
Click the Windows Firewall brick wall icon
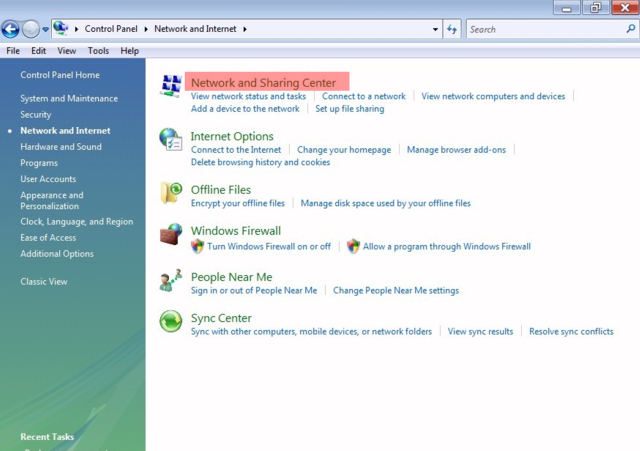tap(171, 234)
